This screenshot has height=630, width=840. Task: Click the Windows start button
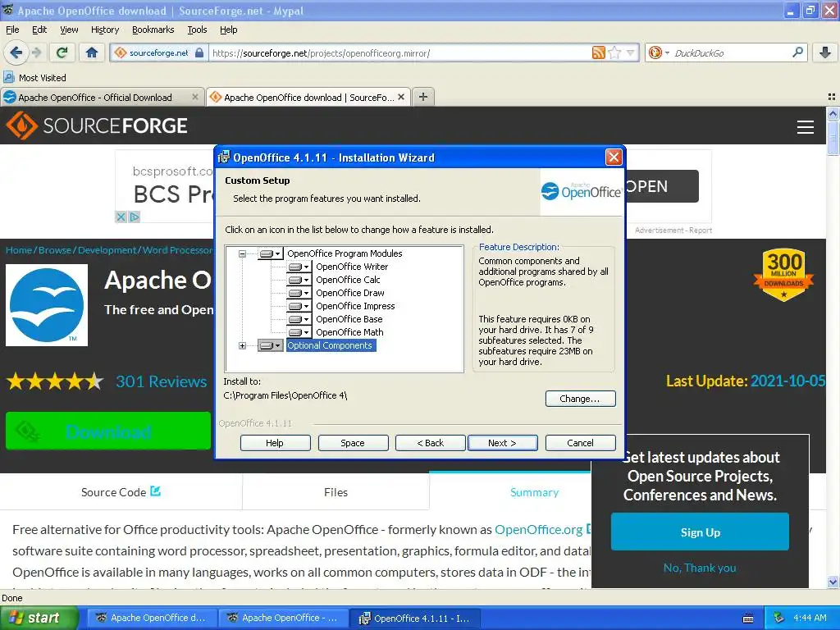(39, 618)
